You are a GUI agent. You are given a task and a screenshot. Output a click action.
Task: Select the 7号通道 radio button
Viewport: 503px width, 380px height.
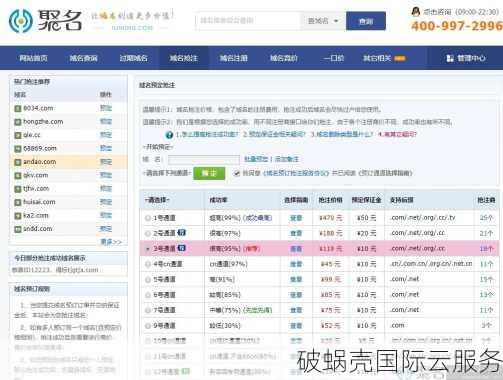tap(147, 310)
